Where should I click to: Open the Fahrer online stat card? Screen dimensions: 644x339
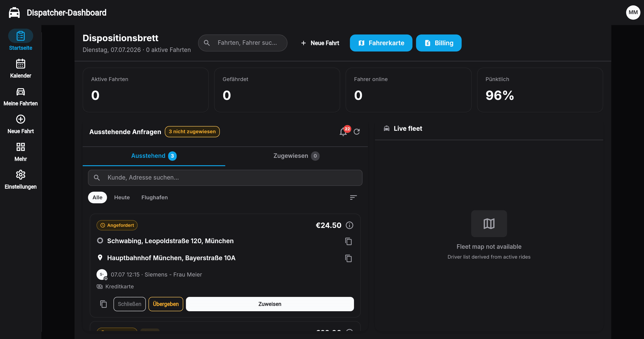(x=409, y=90)
